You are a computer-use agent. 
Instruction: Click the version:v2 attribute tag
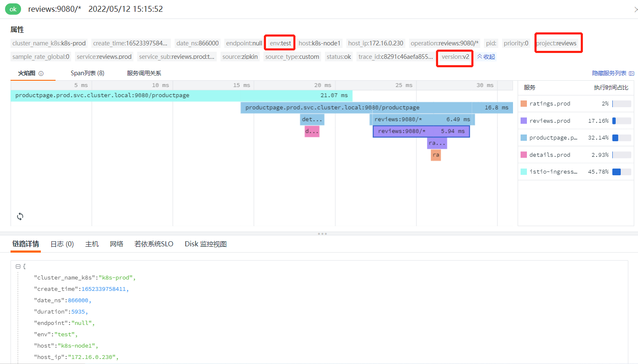tap(455, 57)
